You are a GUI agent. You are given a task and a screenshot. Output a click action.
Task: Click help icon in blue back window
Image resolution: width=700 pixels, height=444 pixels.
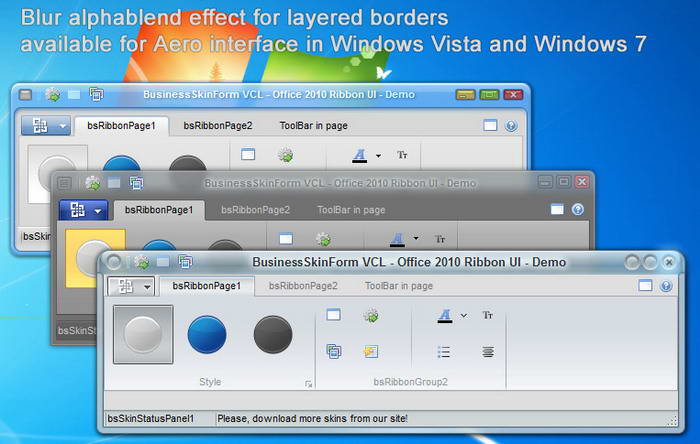511,126
